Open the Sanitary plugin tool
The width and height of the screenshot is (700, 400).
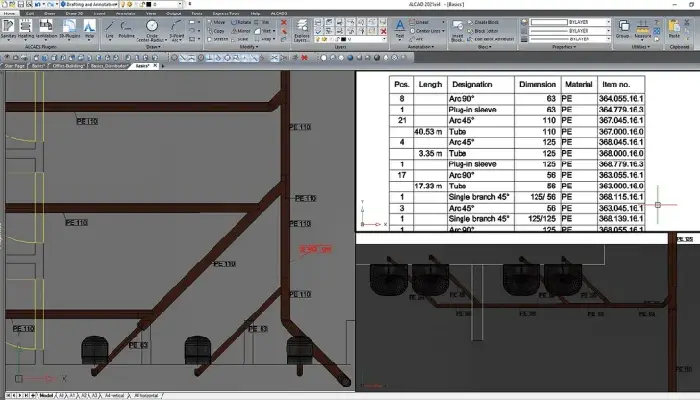[x=8, y=29]
